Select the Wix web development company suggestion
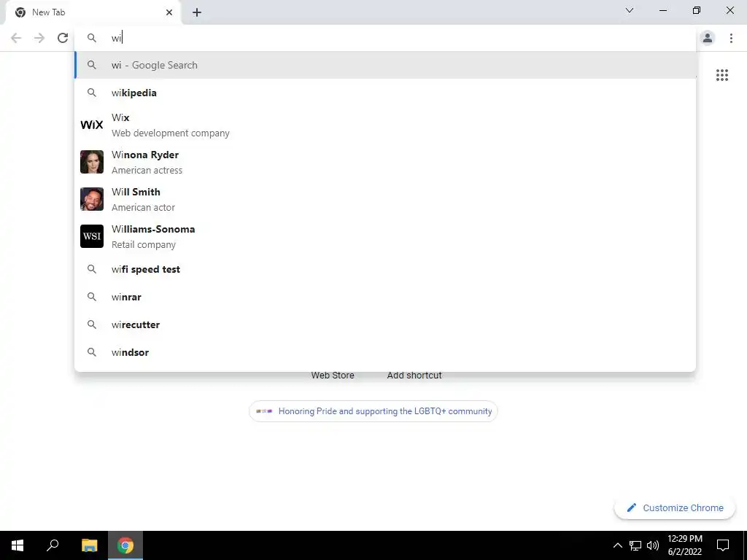 (385, 125)
